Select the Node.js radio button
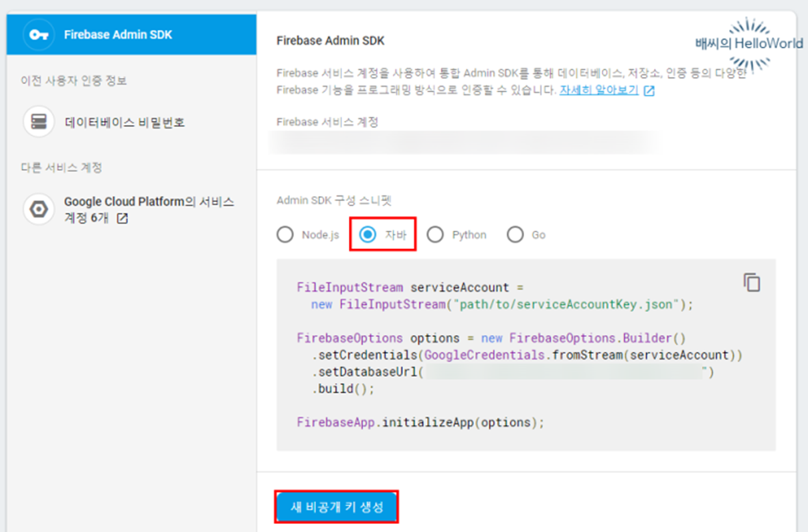This screenshot has width=808, height=532. pyautogui.click(x=285, y=235)
